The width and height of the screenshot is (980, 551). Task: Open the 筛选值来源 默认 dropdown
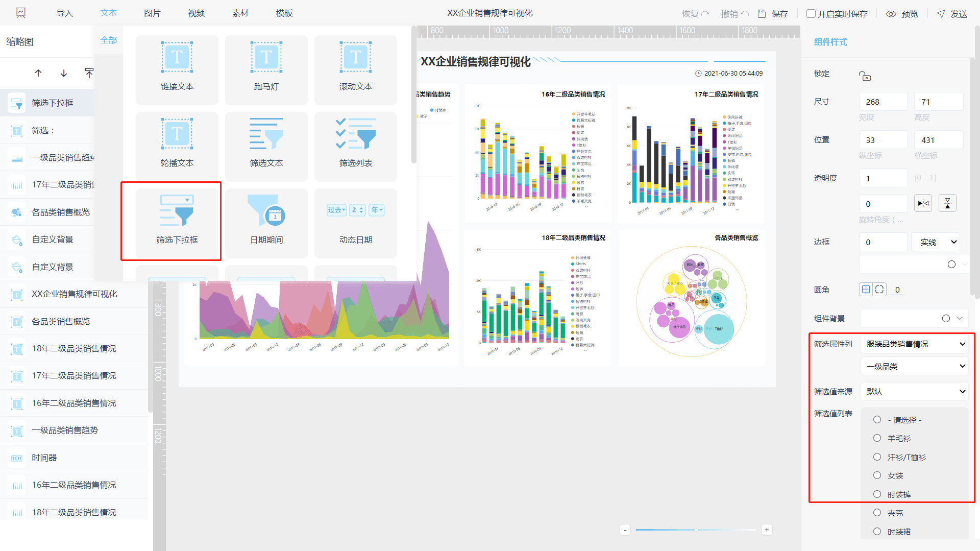[914, 391]
